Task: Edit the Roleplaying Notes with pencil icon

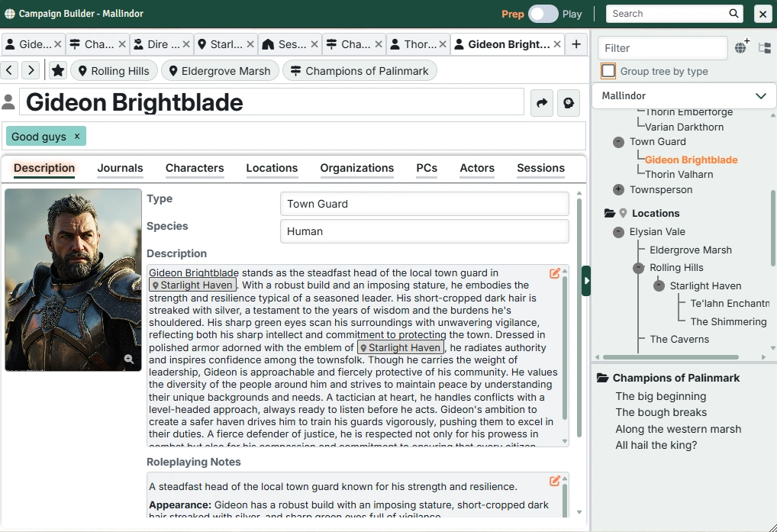Action: point(555,481)
